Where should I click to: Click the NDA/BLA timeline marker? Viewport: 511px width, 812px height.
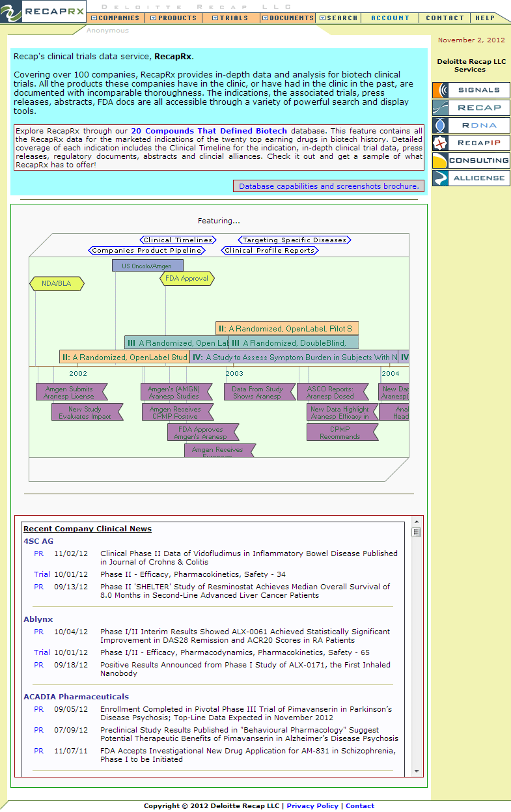click(57, 284)
